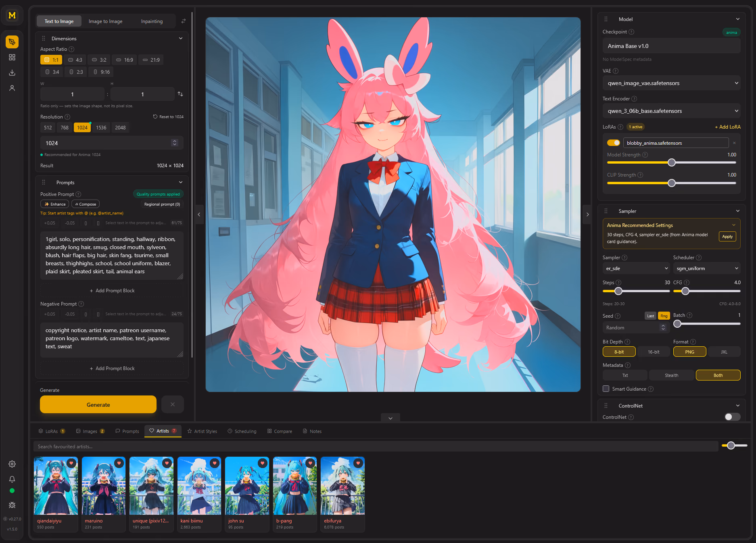This screenshot has width=756, height=543.
Task: Click the LoRAs help icon in Model panel
Action: [620, 127]
